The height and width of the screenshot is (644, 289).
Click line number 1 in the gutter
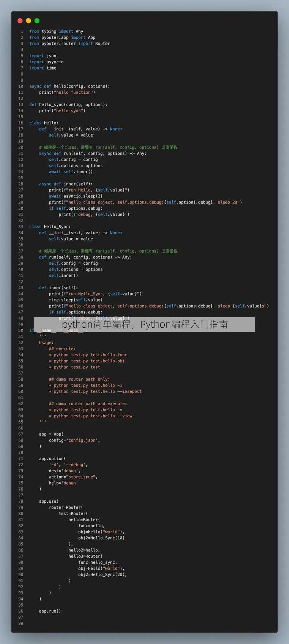(x=22, y=31)
